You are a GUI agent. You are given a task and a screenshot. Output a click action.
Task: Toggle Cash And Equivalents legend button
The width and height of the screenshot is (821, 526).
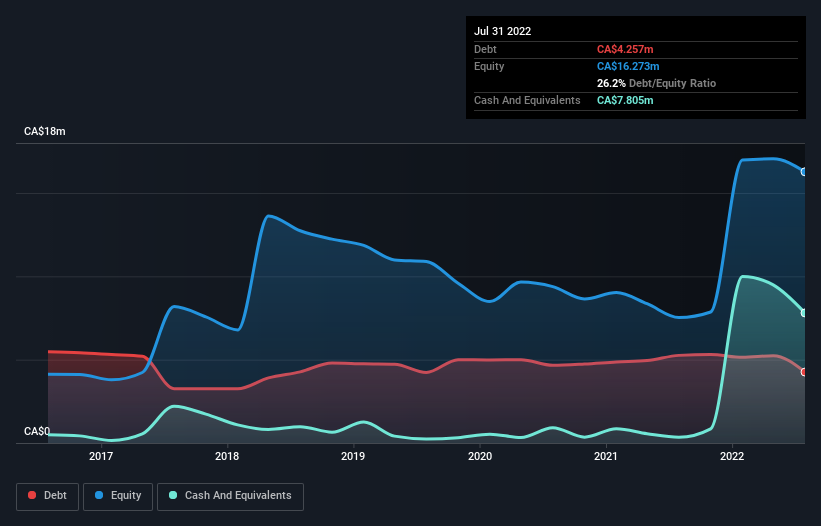click(x=230, y=496)
